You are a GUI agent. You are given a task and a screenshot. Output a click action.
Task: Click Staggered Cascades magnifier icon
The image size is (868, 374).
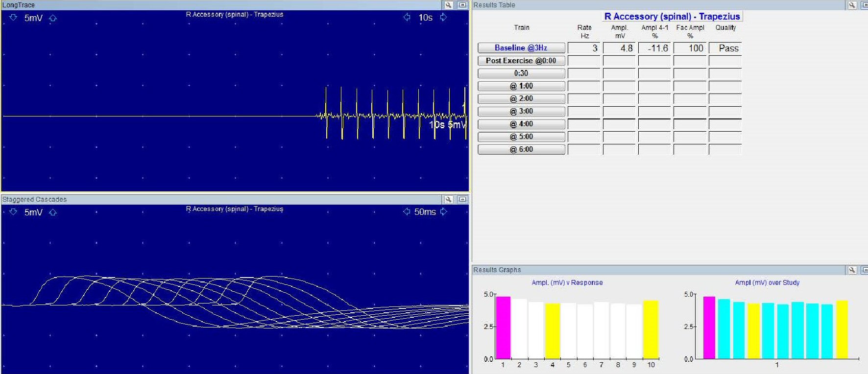[448, 199]
